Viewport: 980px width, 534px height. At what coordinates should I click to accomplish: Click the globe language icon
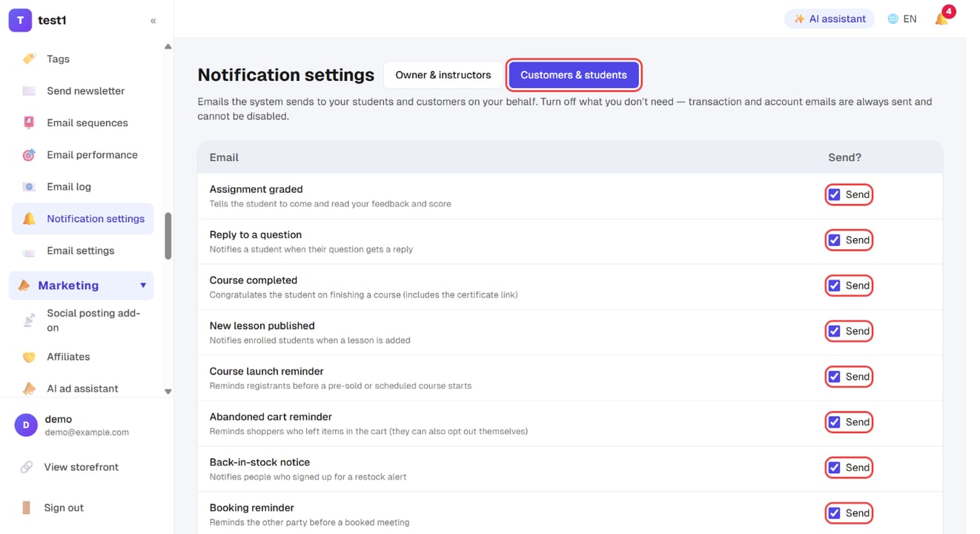pyautogui.click(x=893, y=19)
